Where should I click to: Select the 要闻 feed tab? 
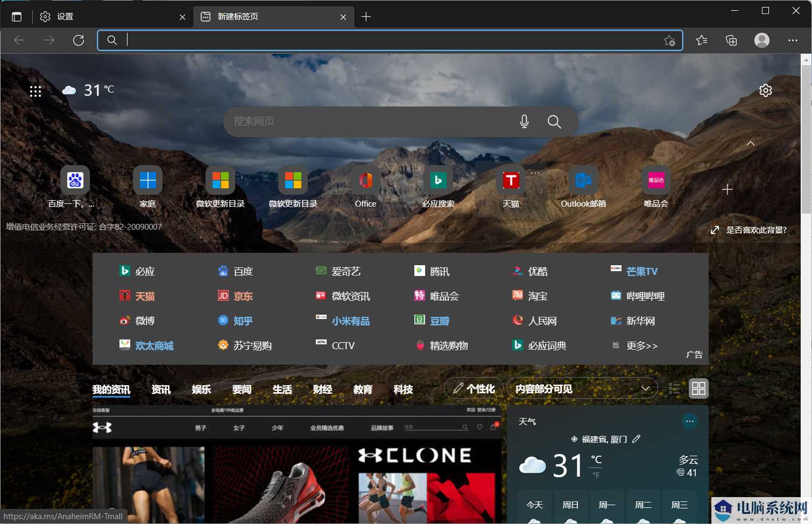click(242, 390)
